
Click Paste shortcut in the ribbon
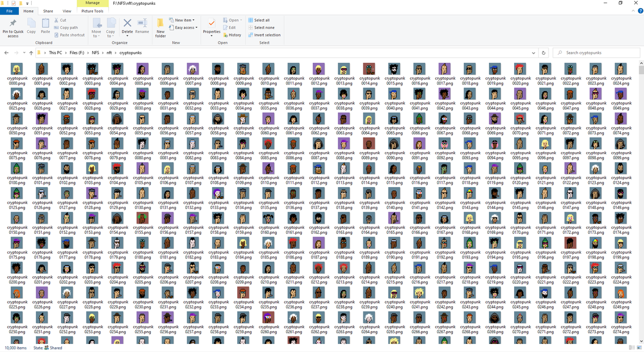(69, 35)
